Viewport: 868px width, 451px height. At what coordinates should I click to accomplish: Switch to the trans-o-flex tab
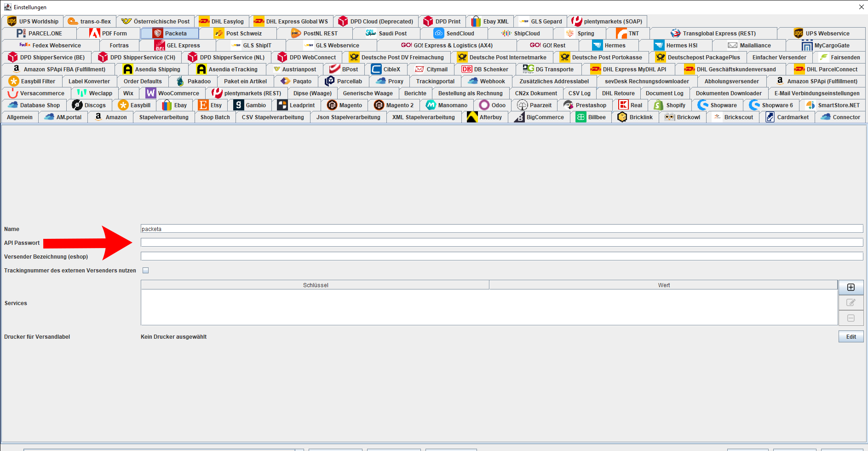(89, 21)
